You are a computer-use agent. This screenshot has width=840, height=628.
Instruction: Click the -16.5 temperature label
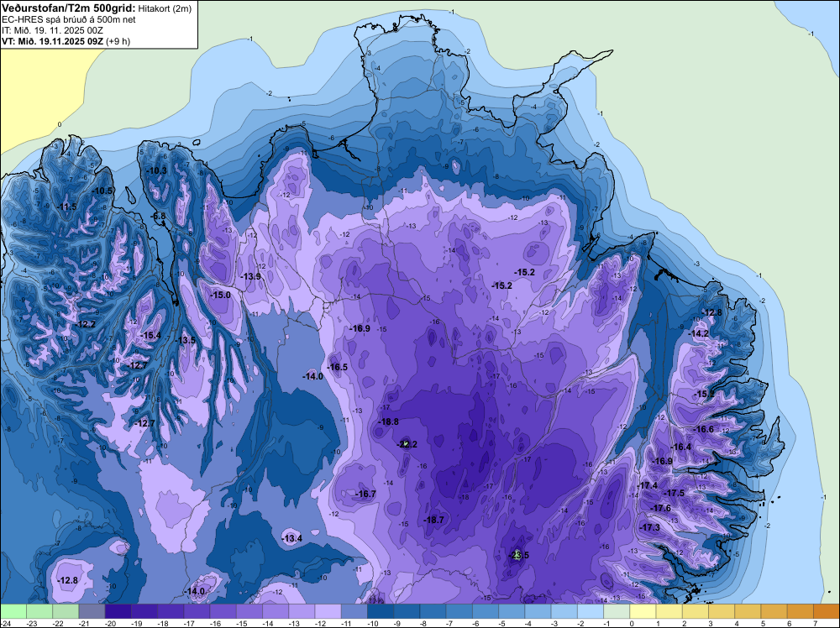pos(337,367)
